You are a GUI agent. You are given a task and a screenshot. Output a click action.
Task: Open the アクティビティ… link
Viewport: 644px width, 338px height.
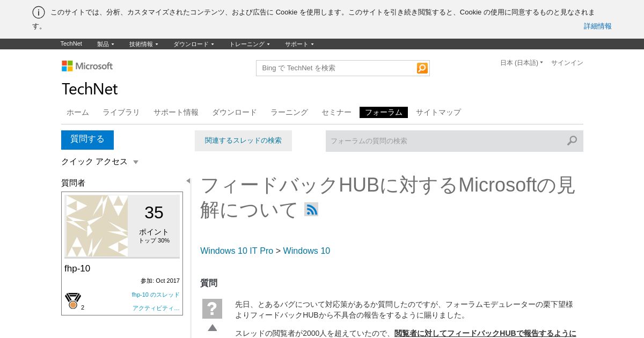pos(156,308)
